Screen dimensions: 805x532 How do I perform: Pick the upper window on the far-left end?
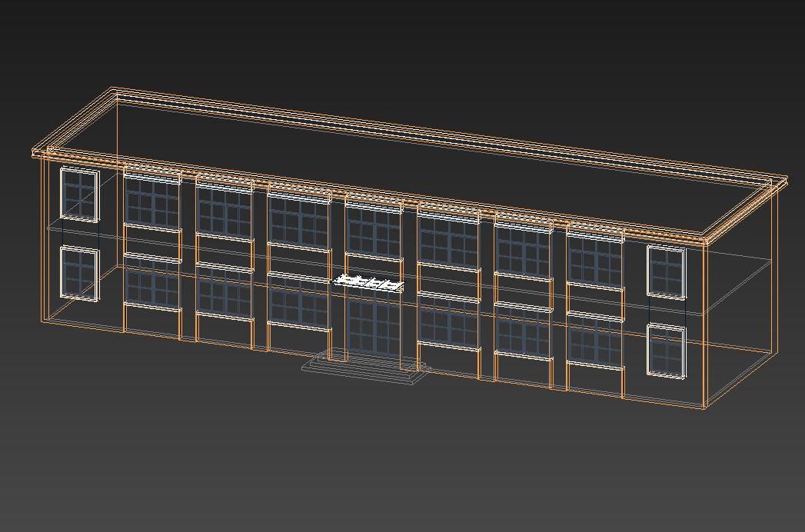click(80, 194)
